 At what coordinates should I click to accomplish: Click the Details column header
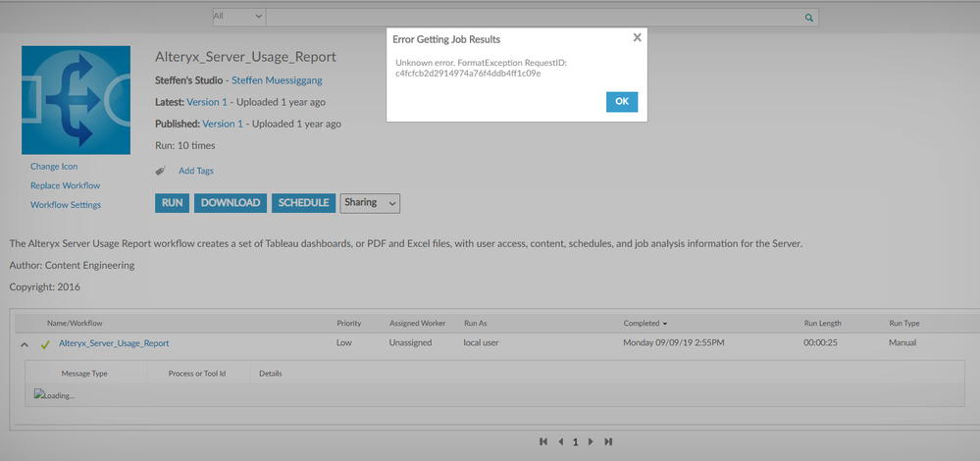point(271,374)
